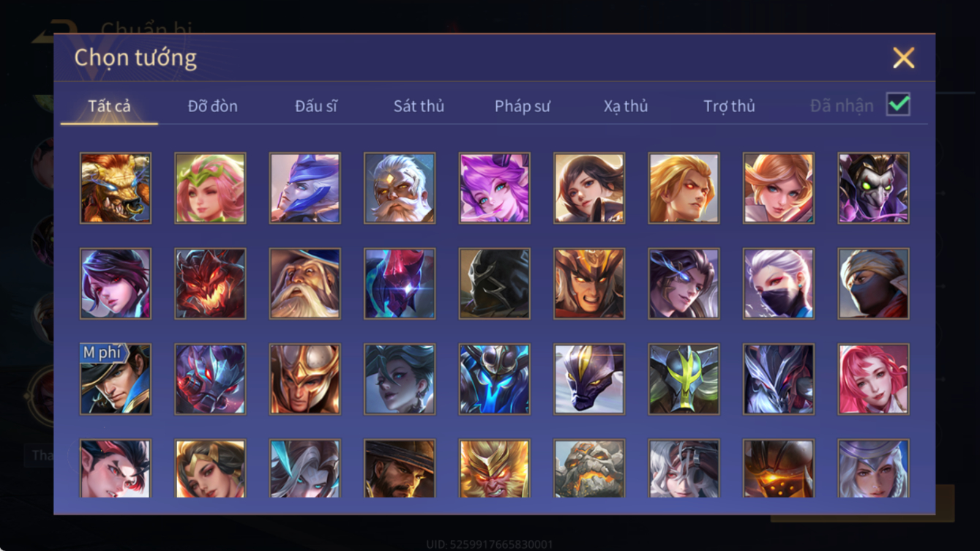This screenshot has width=980, height=551.
Task: Select the Trợ thủ tab
Action: click(729, 106)
